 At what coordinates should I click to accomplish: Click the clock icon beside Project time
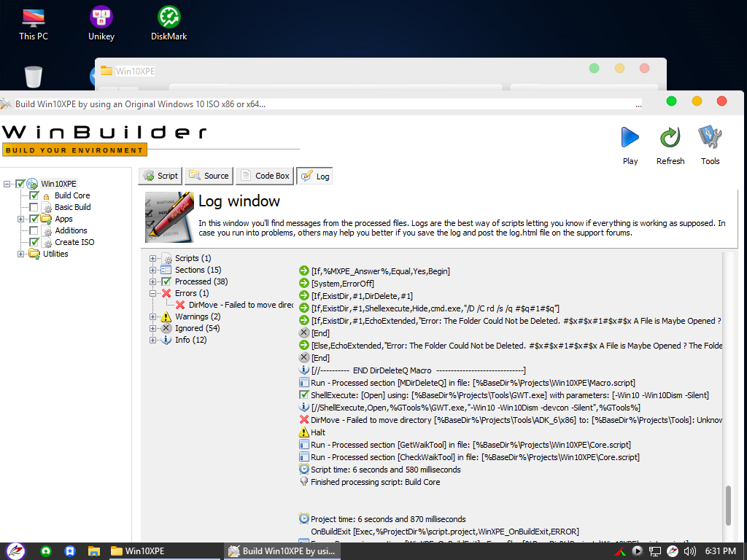pos(304,518)
